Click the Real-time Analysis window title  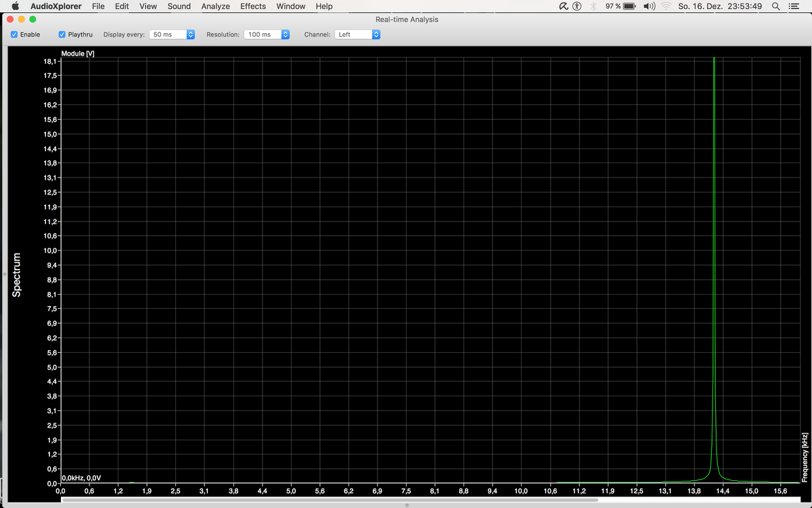[407, 20]
